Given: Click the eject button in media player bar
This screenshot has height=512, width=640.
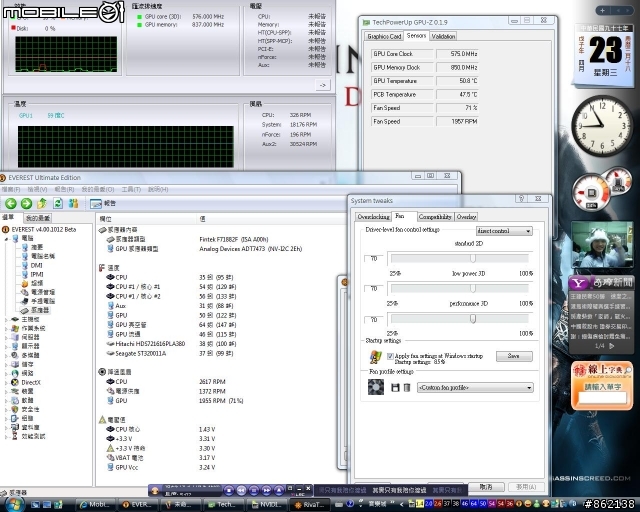Looking at the screenshot, I should 279,490.
